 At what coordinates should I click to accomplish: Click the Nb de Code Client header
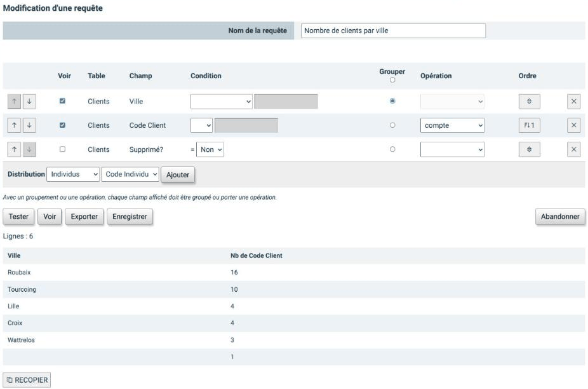pos(257,256)
